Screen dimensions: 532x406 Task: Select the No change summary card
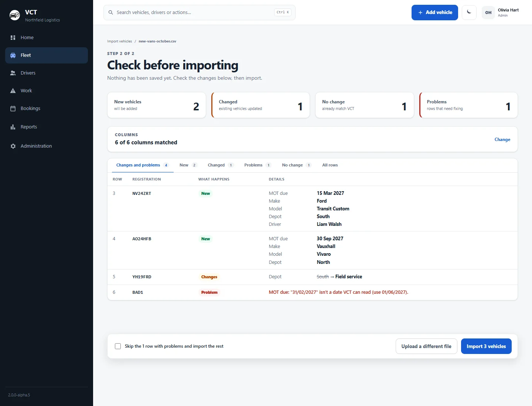pos(365,105)
